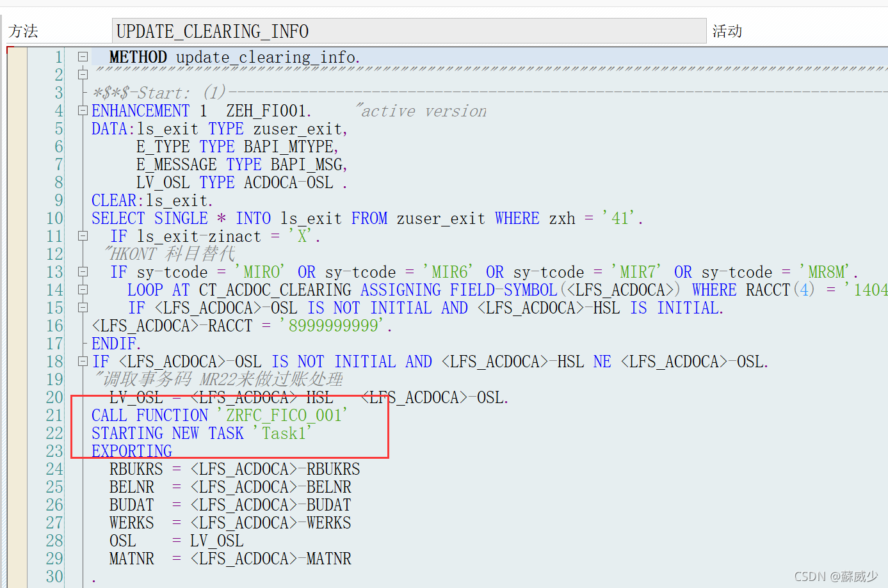Image resolution: width=888 pixels, height=588 pixels.
Task: Click the 'MR8M' literal on line 13
Action: (825, 272)
